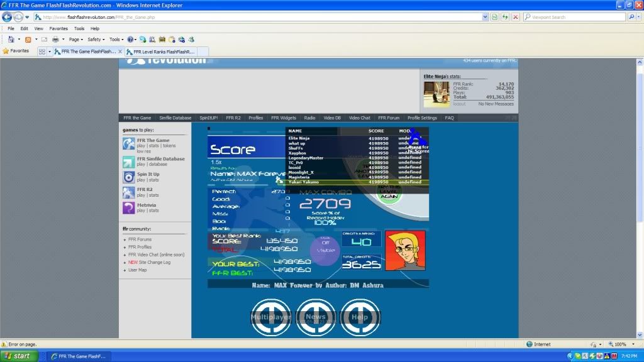Expand the Safety dropdown menu
This screenshot has width=644, height=362.
[96, 39]
